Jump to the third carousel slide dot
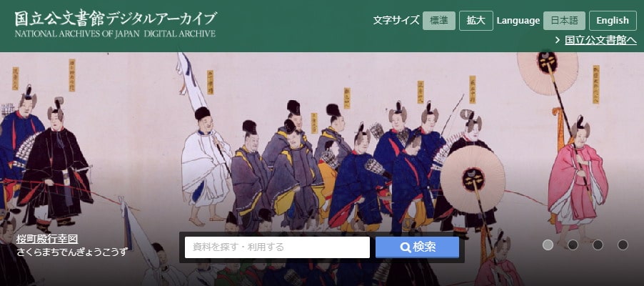644x286 pixels. tap(598, 245)
